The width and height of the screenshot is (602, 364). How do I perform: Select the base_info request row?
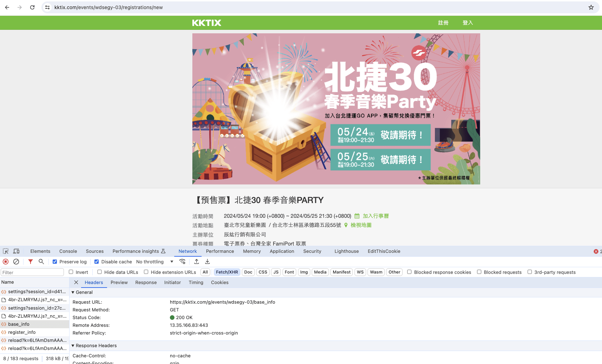click(x=34, y=324)
